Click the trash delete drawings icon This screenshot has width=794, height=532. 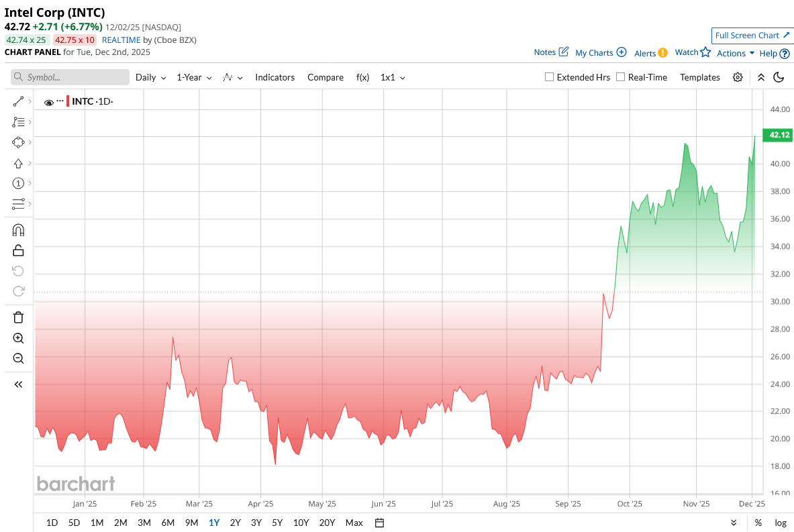click(x=18, y=317)
